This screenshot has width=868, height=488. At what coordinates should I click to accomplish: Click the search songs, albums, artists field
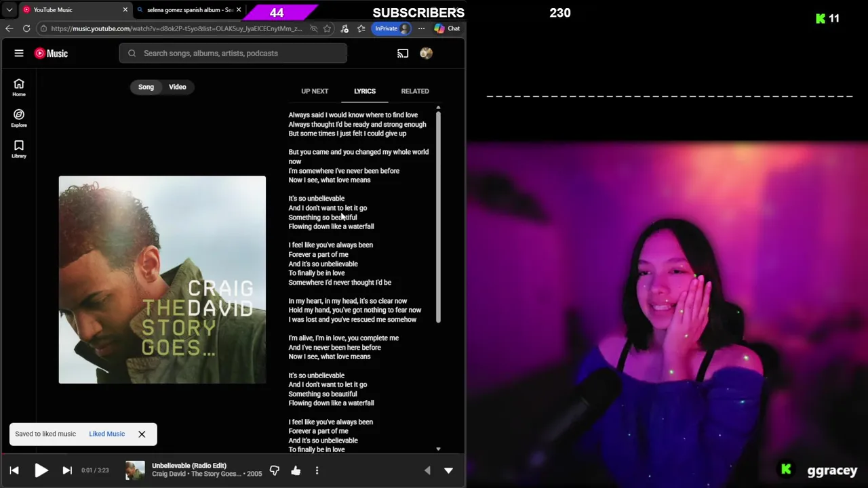point(233,53)
